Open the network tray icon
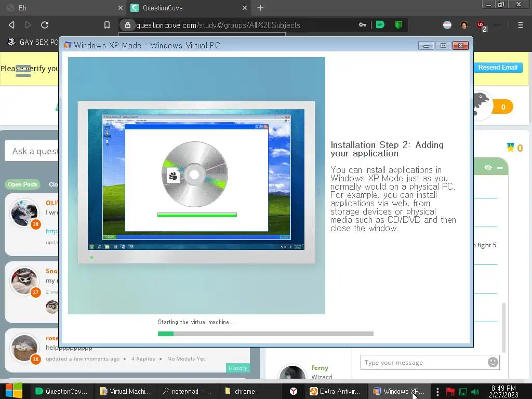The image size is (532, 399). (463, 392)
